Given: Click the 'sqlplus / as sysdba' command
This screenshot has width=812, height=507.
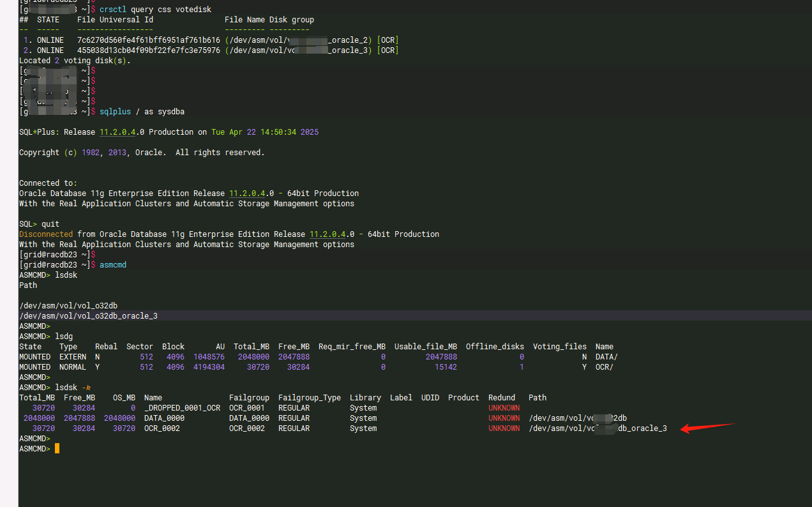Looking at the screenshot, I should [142, 112].
